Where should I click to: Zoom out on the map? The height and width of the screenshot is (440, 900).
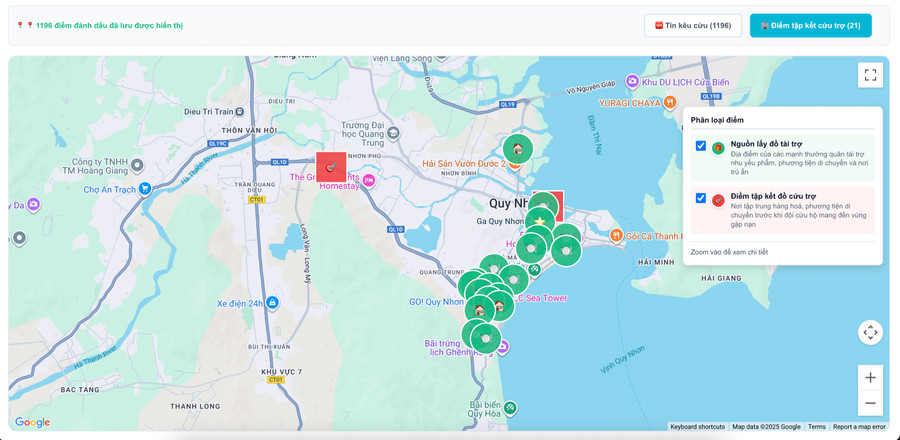click(870, 403)
